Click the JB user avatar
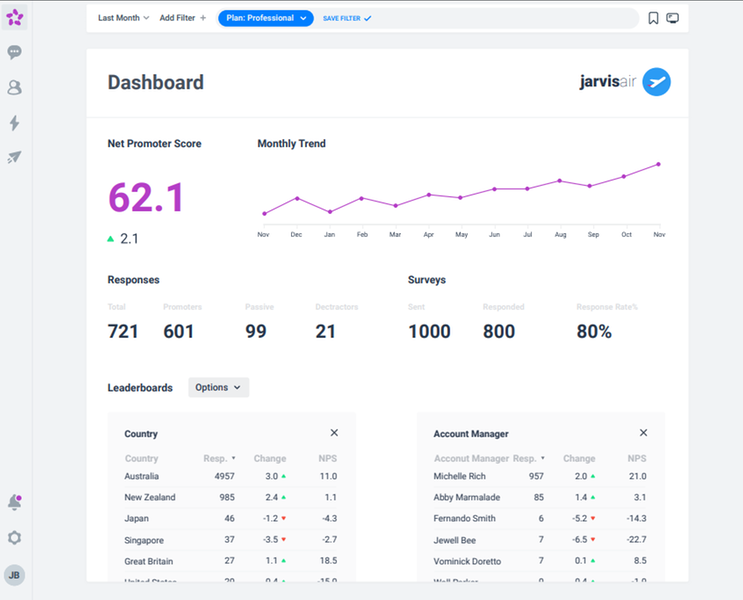This screenshot has width=743, height=600. (15, 575)
